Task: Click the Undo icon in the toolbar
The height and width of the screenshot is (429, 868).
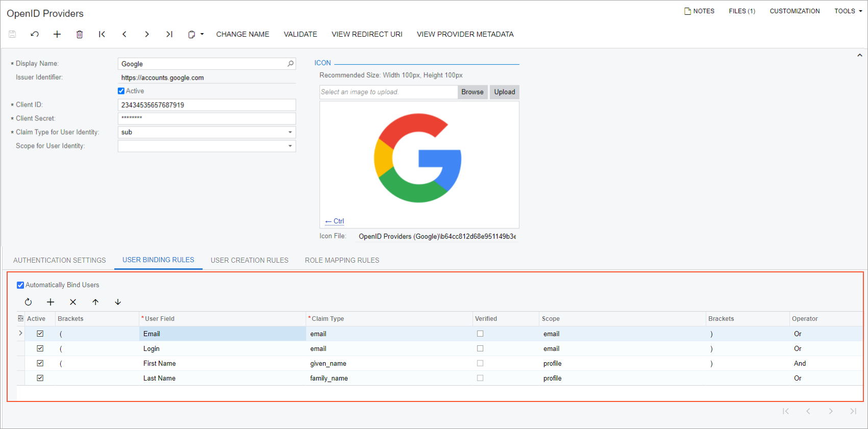Action: click(x=35, y=34)
